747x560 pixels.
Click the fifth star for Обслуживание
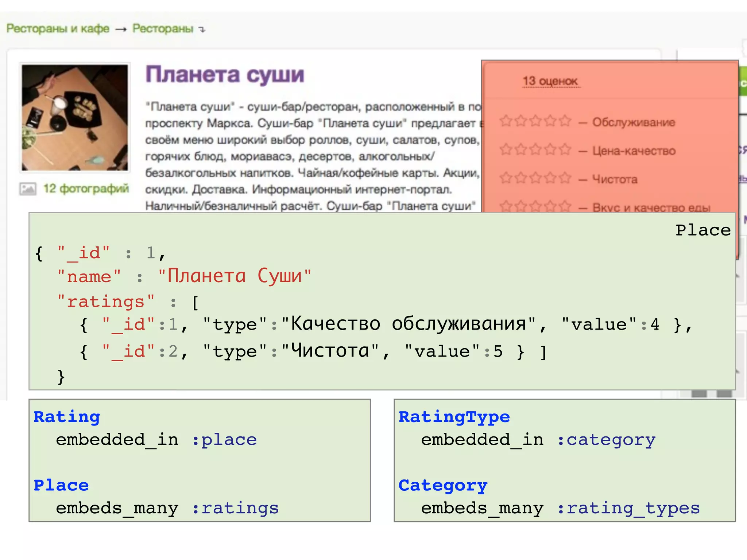pyautogui.click(x=565, y=121)
